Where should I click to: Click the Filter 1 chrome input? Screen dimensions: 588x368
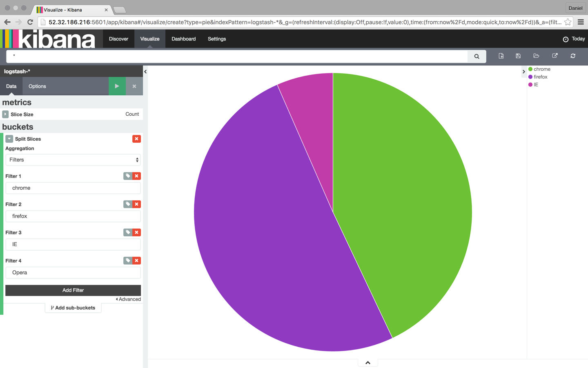73,188
